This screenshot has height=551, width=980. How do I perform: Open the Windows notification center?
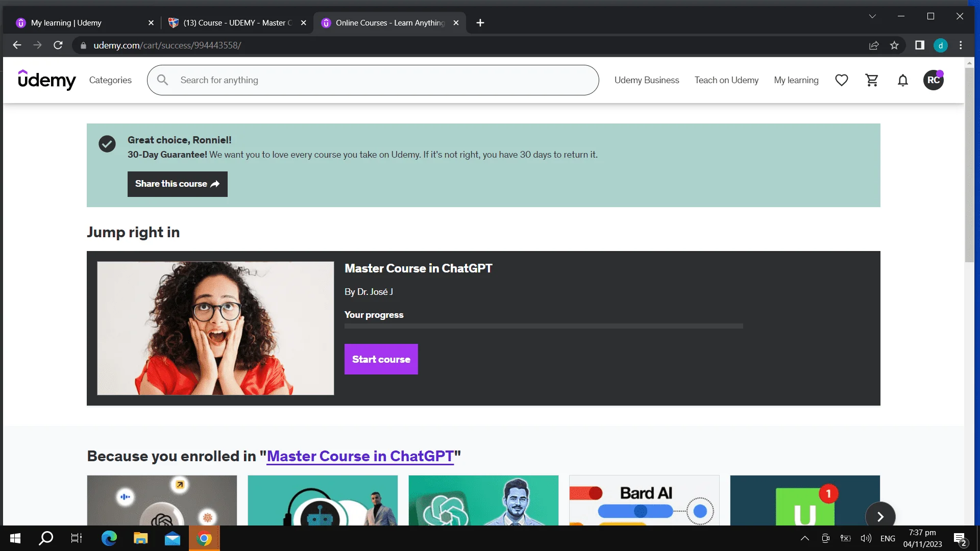[x=960, y=539]
